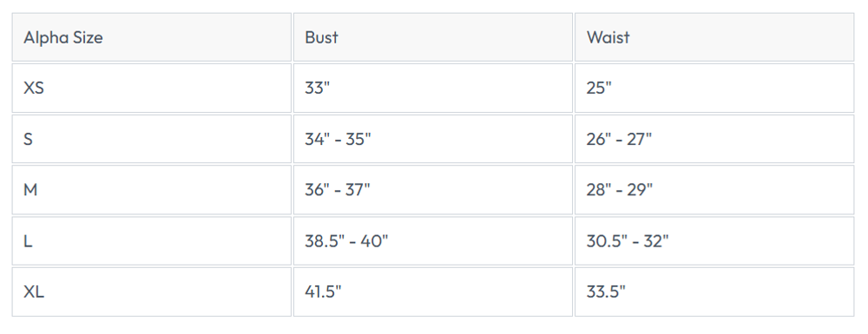Click the 26" - 27" waist cell
This screenshot has height=334, width=868.
coord(714,139)
